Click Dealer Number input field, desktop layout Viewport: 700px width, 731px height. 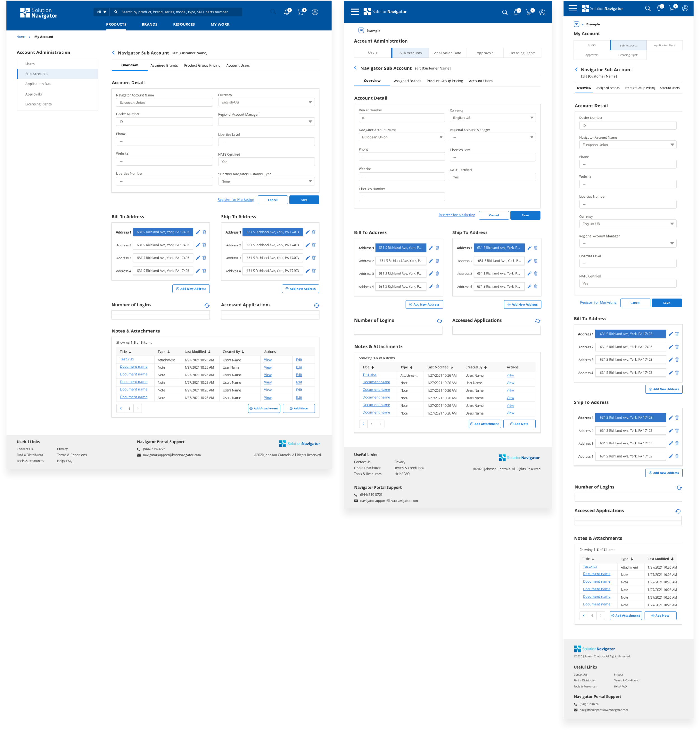[x=164, y=122]
